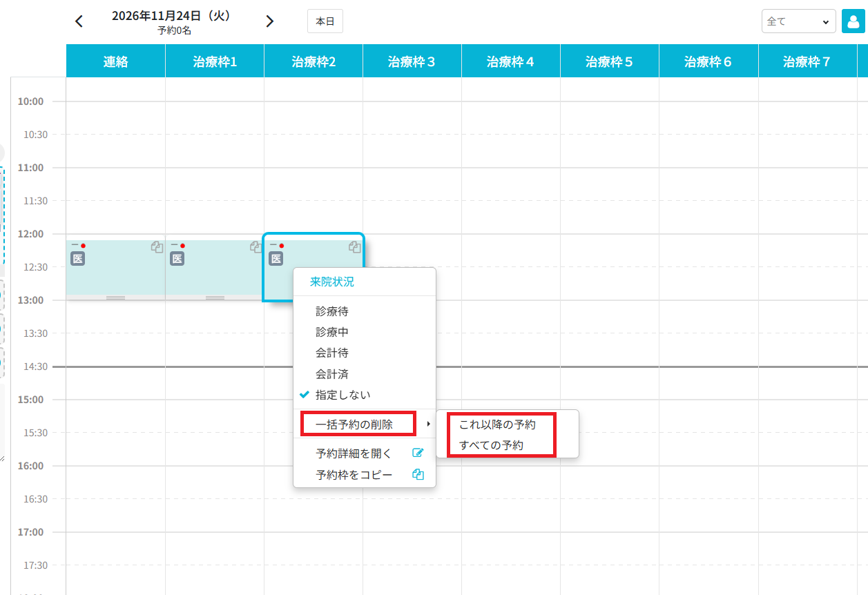Click copy icon on 治療枠1 appointment block

click(x=255, y=246)
